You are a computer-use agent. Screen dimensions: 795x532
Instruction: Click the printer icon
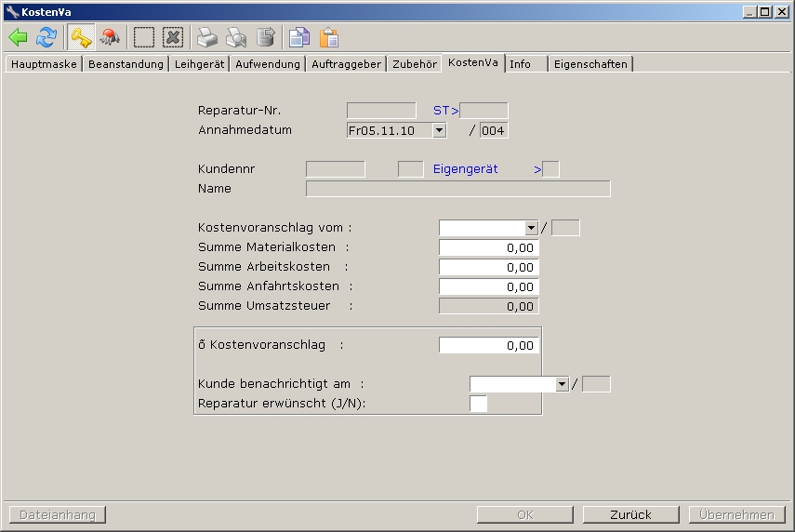(x=206, y=37)
